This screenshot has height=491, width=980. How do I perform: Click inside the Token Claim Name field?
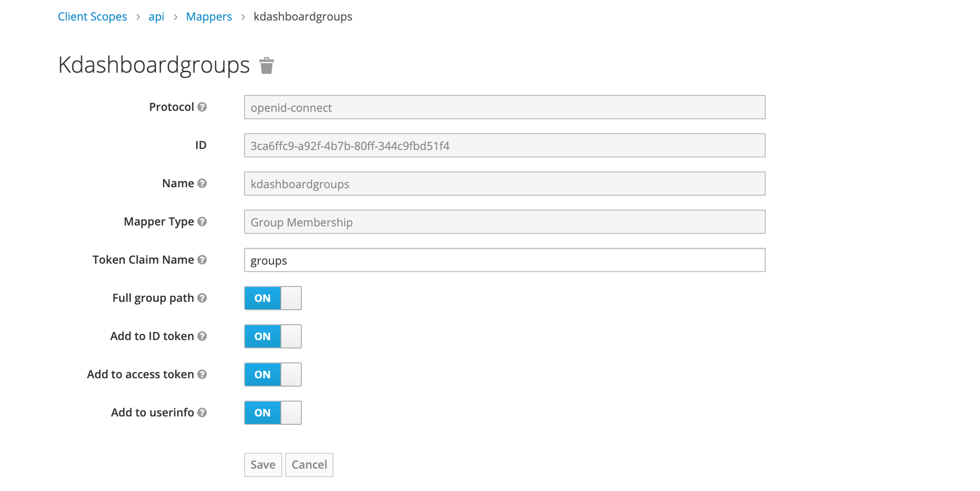503,260
